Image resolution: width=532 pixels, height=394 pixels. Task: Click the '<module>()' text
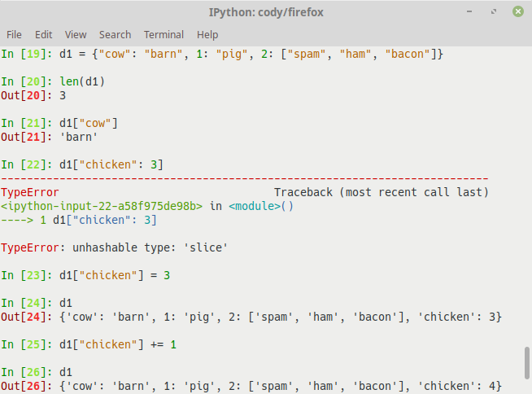point(261,206)
